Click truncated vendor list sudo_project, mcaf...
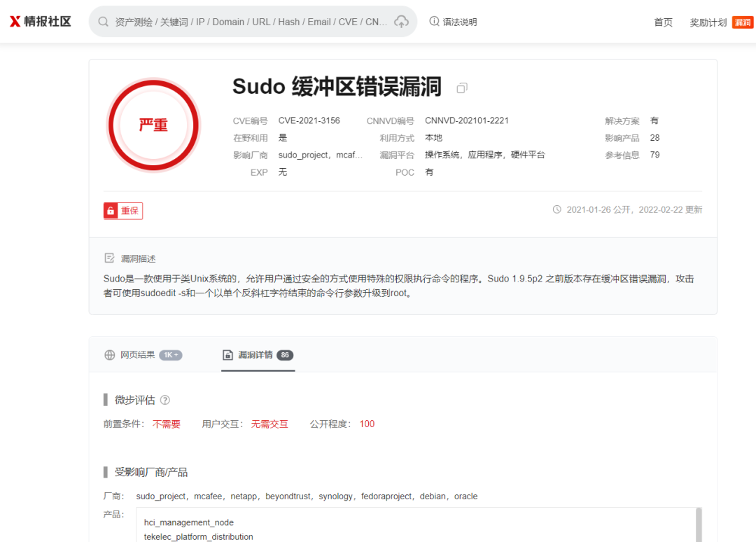 [320, 155]
